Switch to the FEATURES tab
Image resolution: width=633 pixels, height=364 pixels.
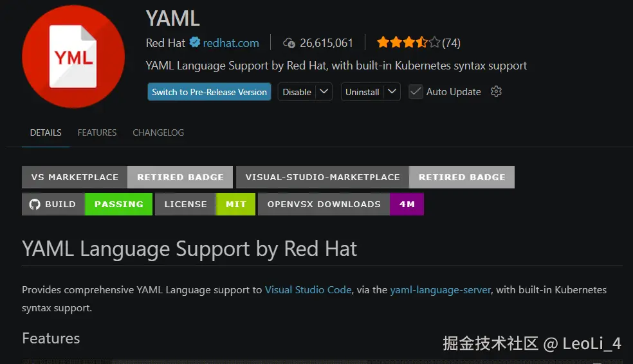[97, 132]
